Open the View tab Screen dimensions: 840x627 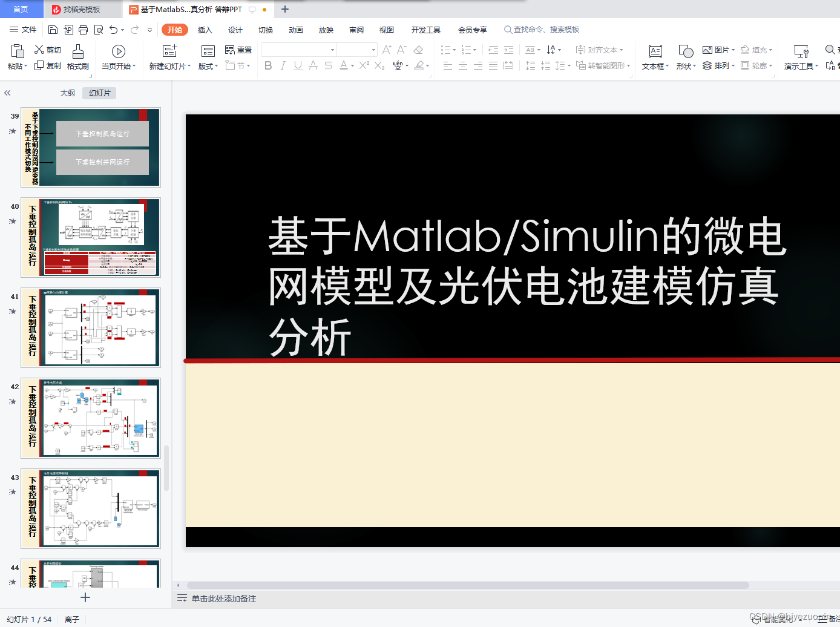(x=387, y=30)
